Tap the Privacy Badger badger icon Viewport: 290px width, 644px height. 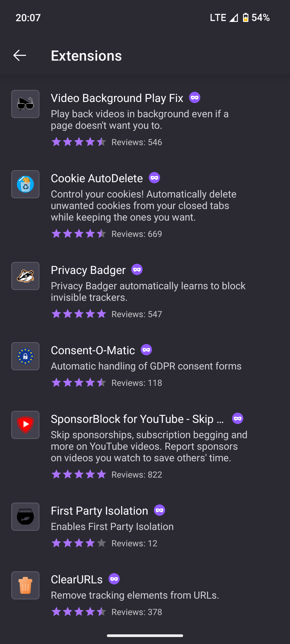point(25,276)
